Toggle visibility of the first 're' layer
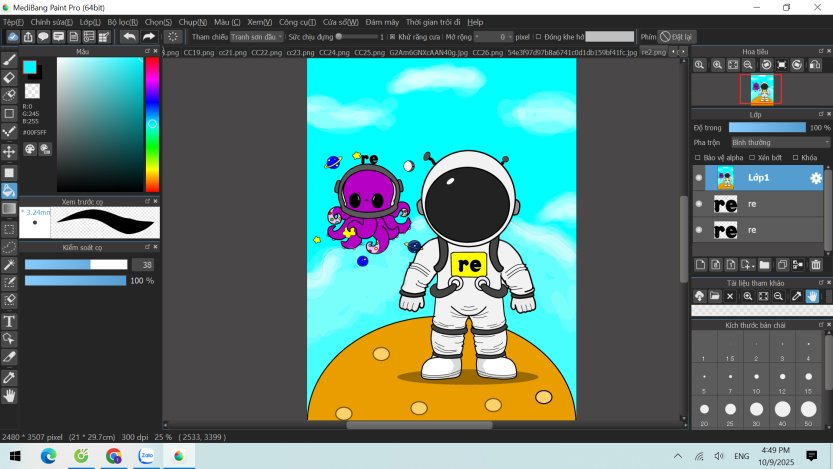This screenshot has width=833, height=469. pos(699,203)
